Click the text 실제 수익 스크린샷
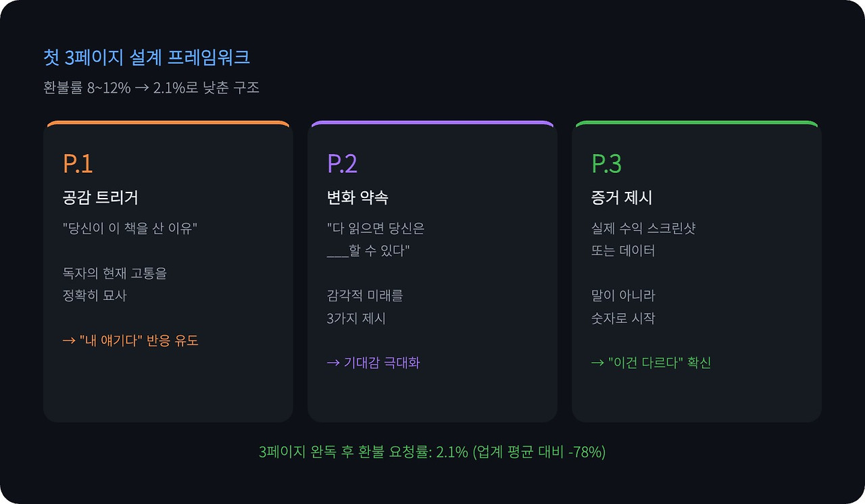The width and height of the screenshot is (865, 504). point(643,228)
